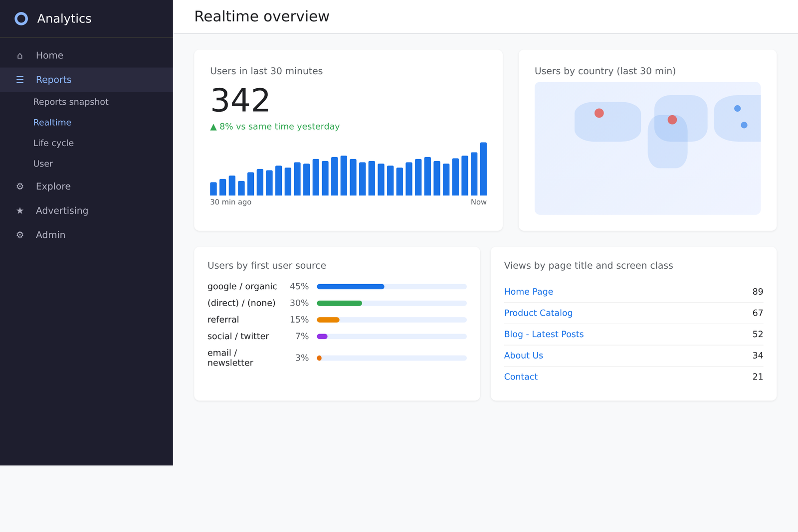This screenshot has width=798, height=532.
Task: Select the User report
Action: tap(43, 164)
